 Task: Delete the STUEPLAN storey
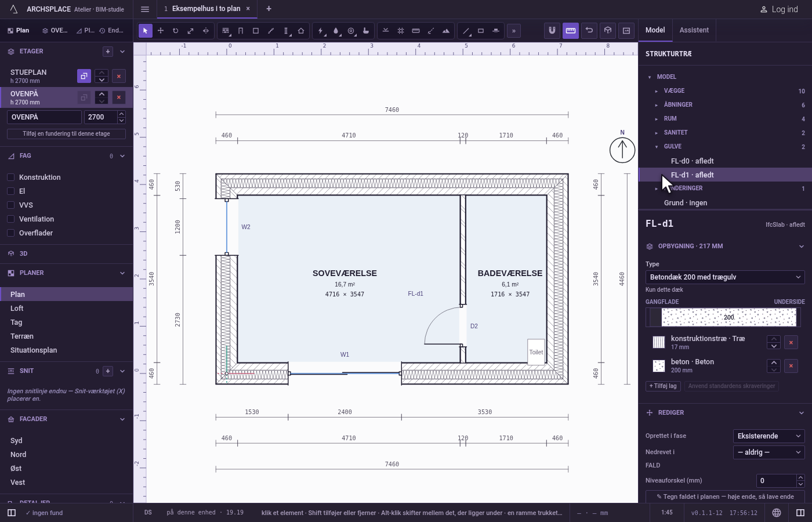pyautogui.click(x=119, y=76)
